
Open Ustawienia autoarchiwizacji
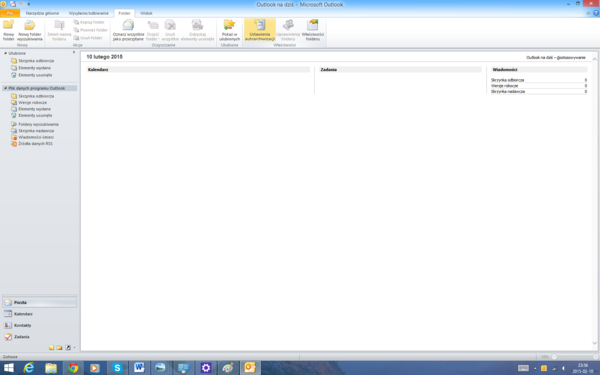pyautogui.click(x=260, y=30)
